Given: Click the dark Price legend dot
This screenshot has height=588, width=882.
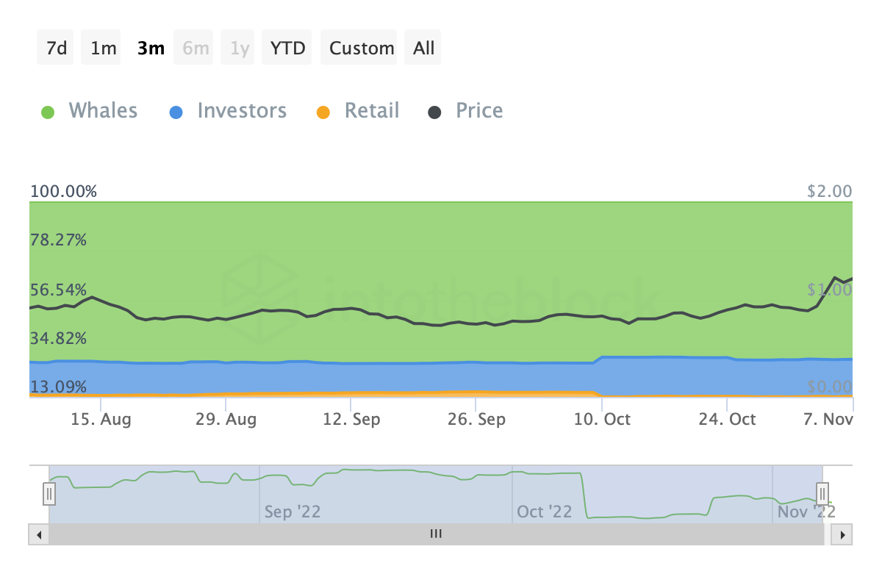Looking at the screenshot, I should (435, 112).
